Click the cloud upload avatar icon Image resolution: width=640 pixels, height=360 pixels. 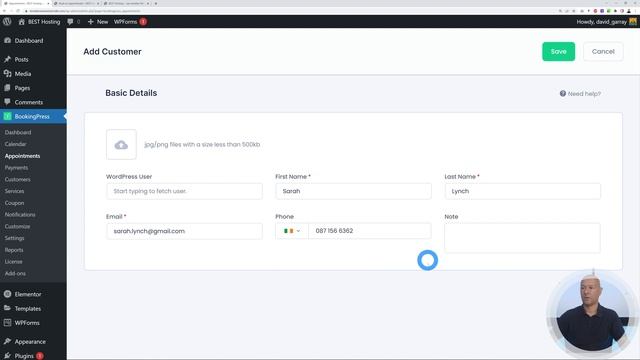click(121, 144)
